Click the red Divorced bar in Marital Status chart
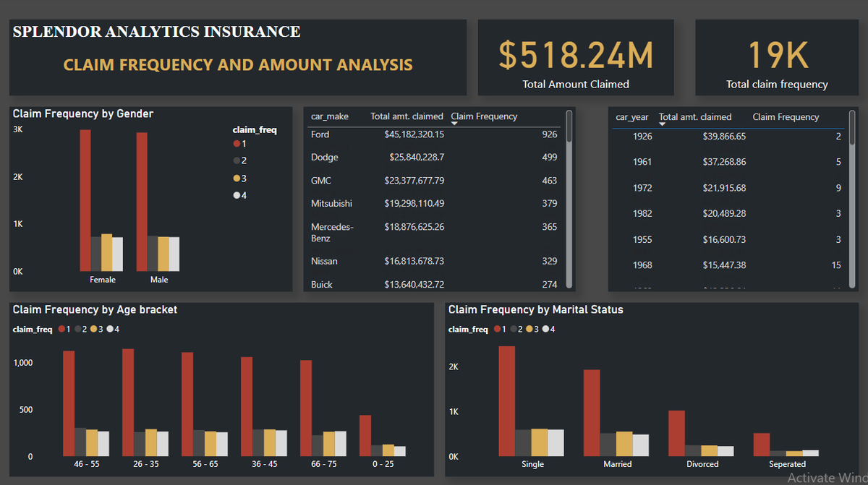The image size is (868, 485). (x=676, y=434)
